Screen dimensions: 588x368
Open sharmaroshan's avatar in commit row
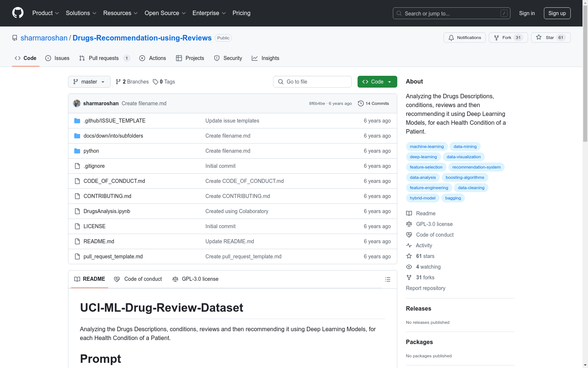[77, 103]
